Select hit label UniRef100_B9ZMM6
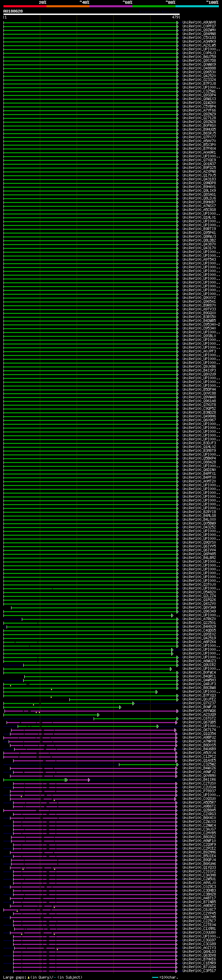Image resolution: width=222 pixels, height=980 pixels. [199, 852]
